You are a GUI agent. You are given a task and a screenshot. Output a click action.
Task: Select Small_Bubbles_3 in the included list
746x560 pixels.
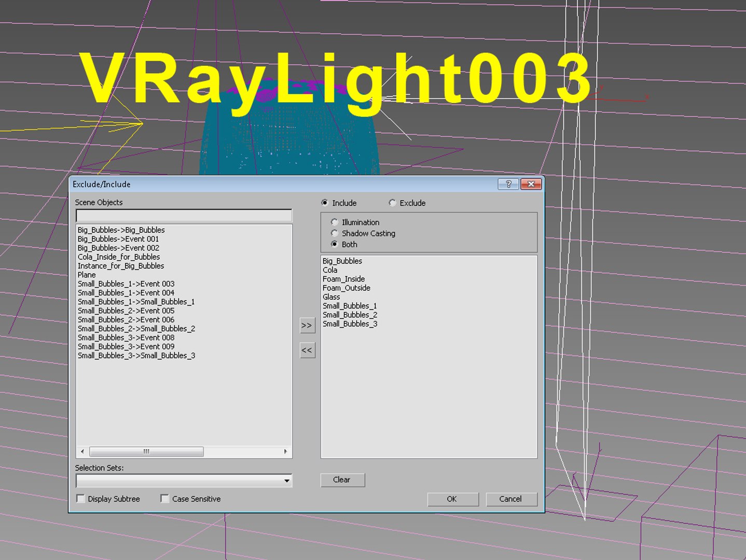tap(350, 324)
